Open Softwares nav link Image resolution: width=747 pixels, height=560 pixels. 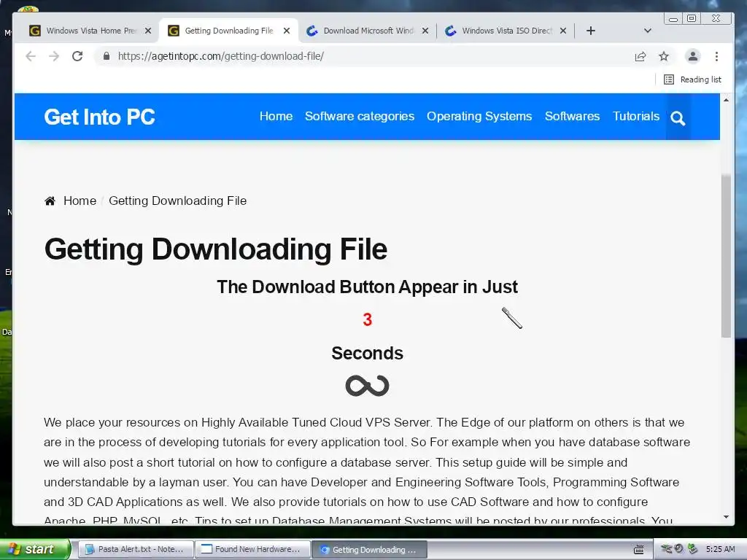click(572, 116)
